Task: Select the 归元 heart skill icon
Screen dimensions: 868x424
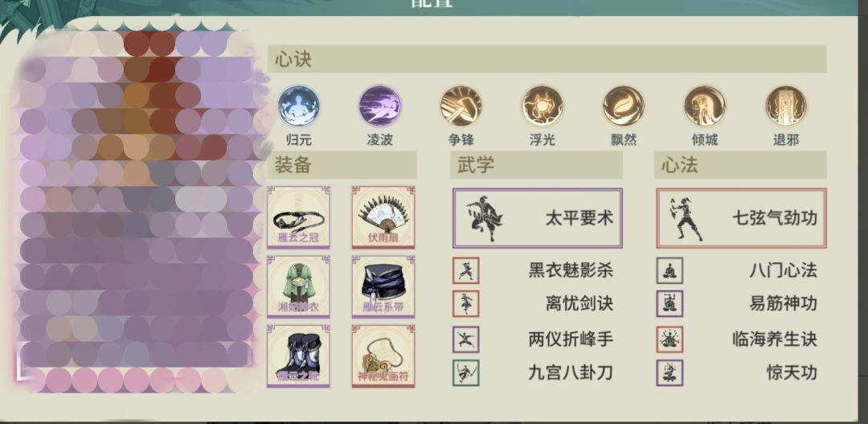Action: click(299, 106)
